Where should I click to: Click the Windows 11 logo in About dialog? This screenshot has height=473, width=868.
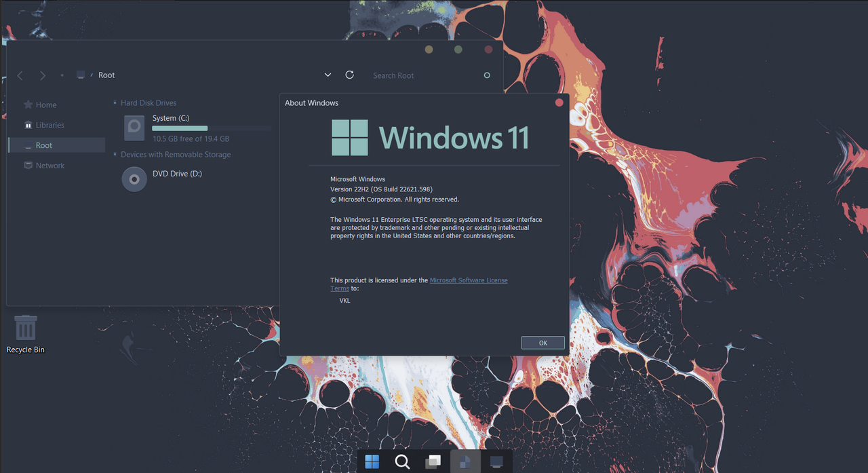[430, 138]
